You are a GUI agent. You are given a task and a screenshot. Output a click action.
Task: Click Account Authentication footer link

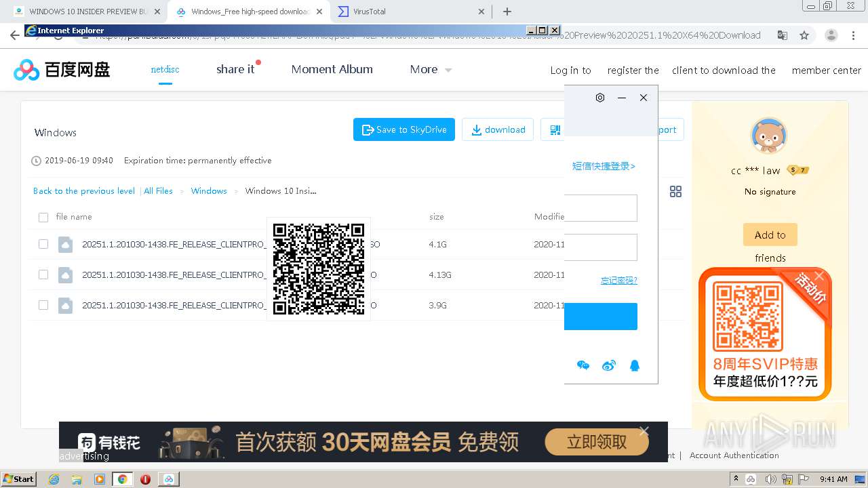click(x=734, y=455)
